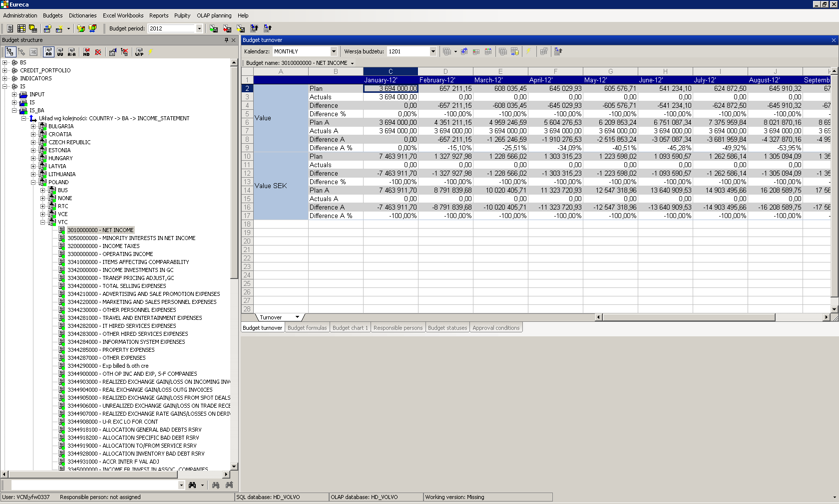
Task: Click the blue arrows refresh icon in turnover toolbar
Action: point(464,51)
